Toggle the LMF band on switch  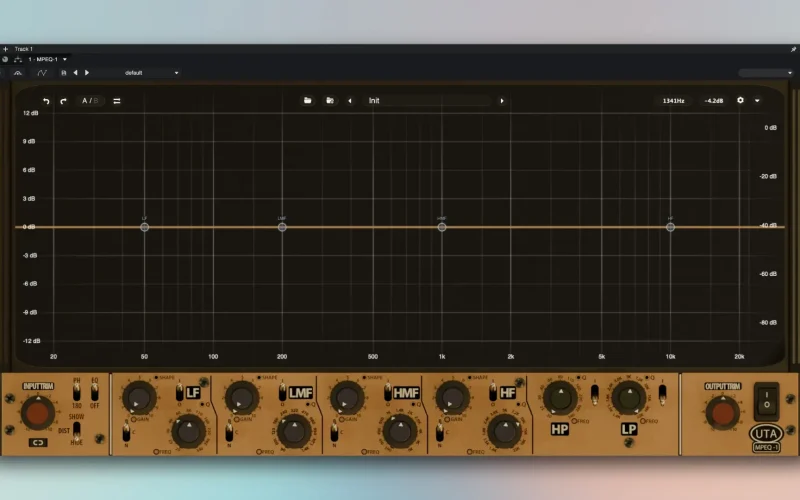[x=283, y=392]
